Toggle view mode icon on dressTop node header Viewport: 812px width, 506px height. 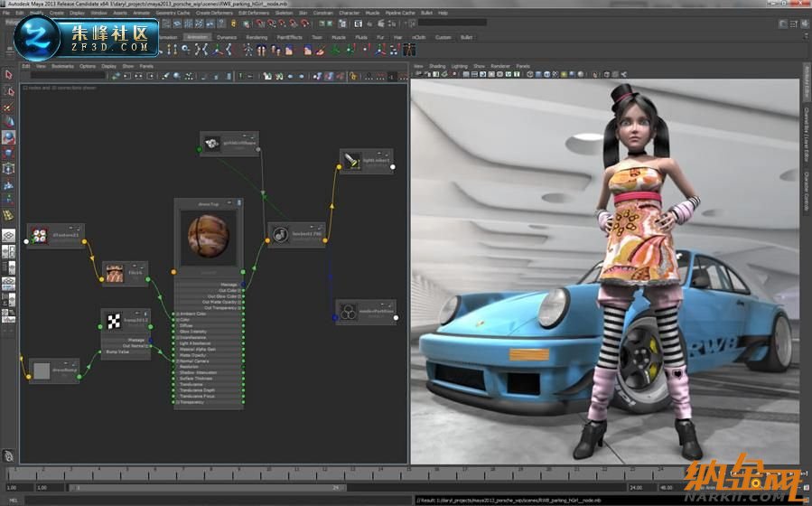click(238, 203)
